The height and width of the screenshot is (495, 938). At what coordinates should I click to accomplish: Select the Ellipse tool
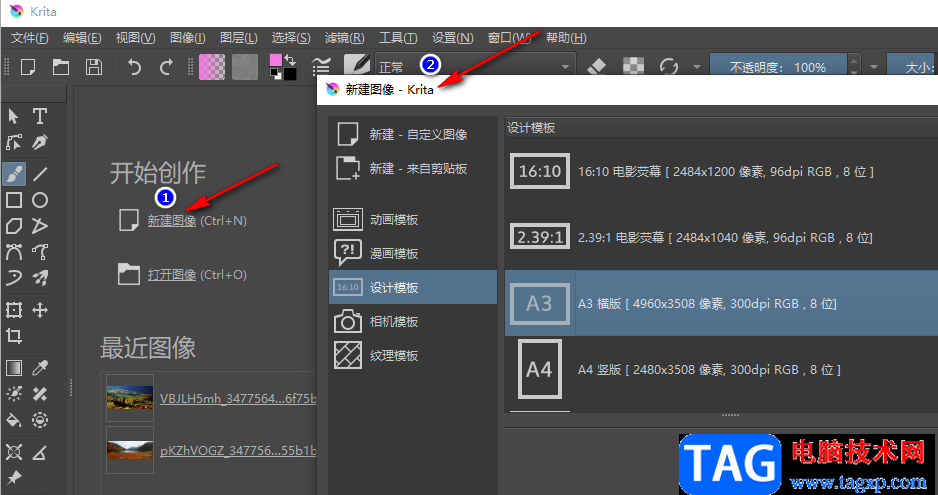[x=40, y=200]
